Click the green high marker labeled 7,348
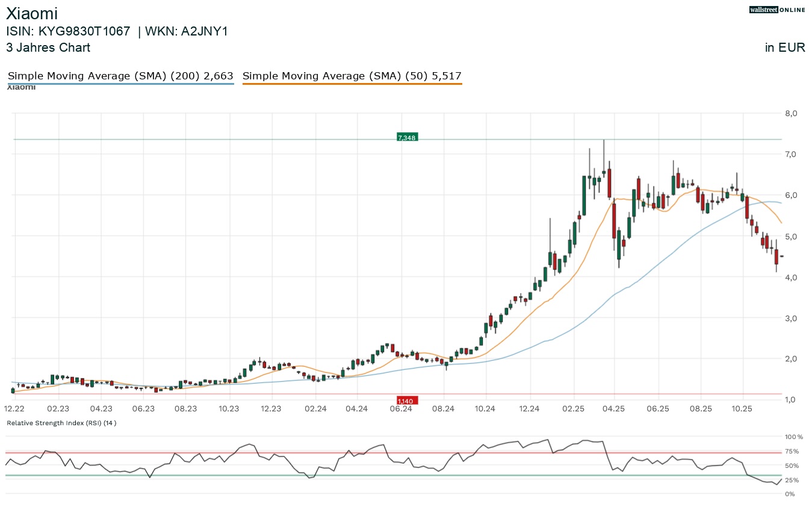 click(x=406, y=137)
